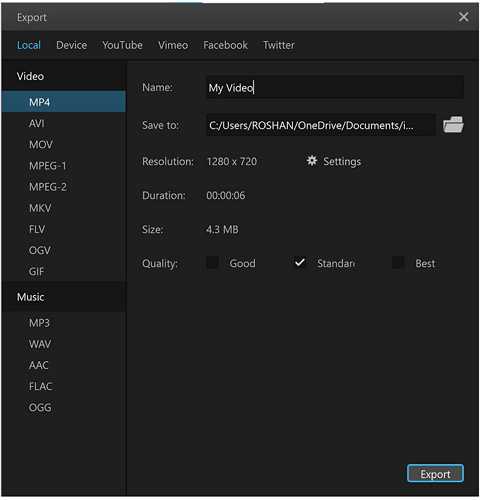Close the Export dialog
This screenshot has width=484, height=500.
point(463,17)
